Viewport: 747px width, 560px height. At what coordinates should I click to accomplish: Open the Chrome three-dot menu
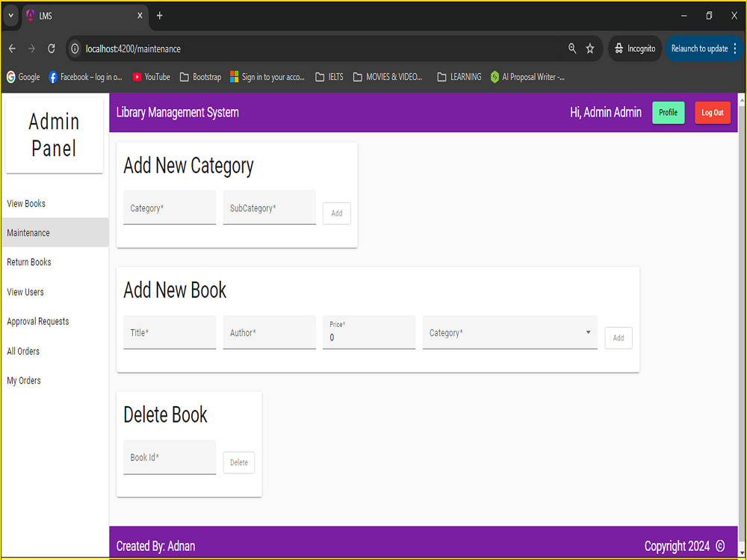click(x=735, y=49)
